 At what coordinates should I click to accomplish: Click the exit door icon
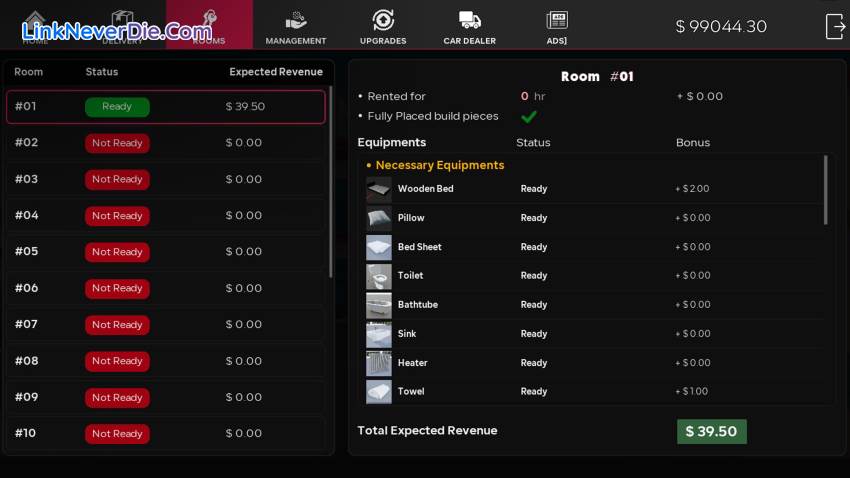[x=834, y=26]
